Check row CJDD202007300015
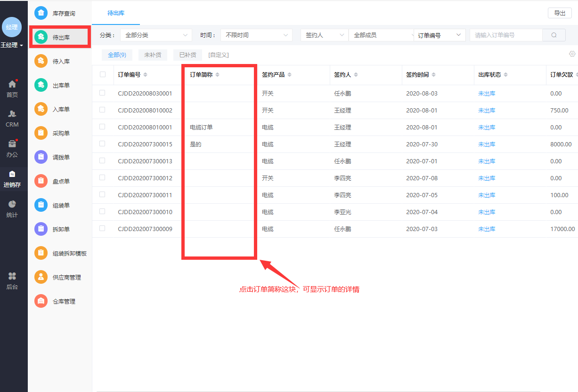Viewport: 578px width, 392px height. coord(102,144)
